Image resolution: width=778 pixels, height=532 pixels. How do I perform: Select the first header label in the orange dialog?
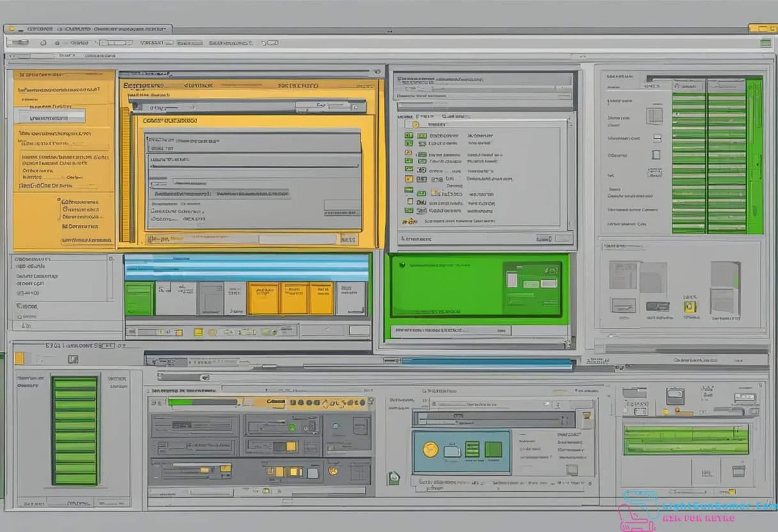point(144,86)
